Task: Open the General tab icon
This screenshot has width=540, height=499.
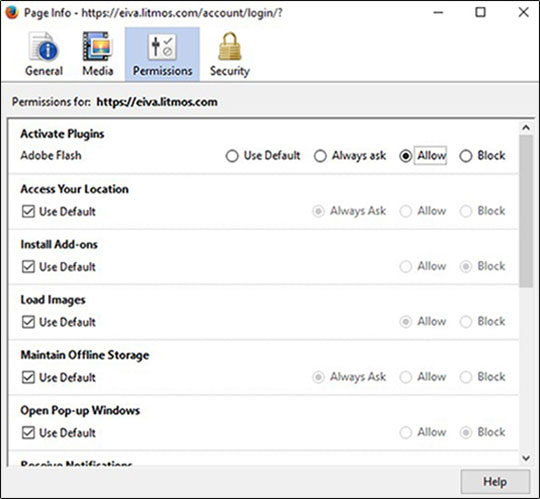Action: 44,54
